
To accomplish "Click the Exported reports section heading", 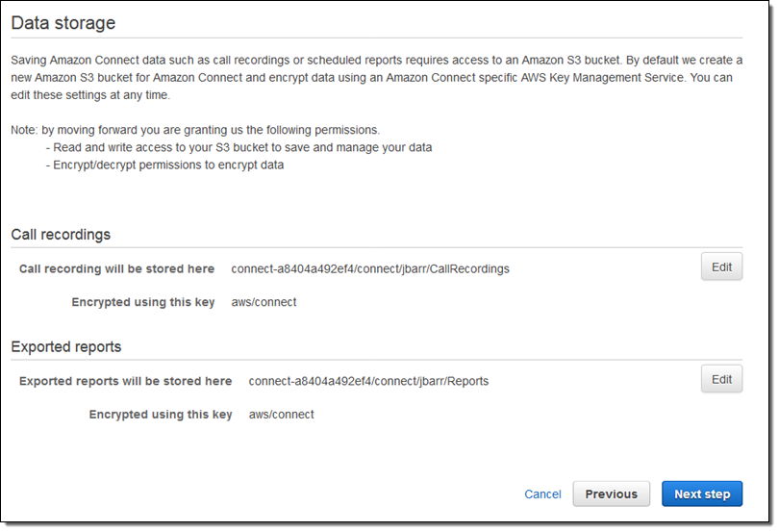I will point(66,346).
